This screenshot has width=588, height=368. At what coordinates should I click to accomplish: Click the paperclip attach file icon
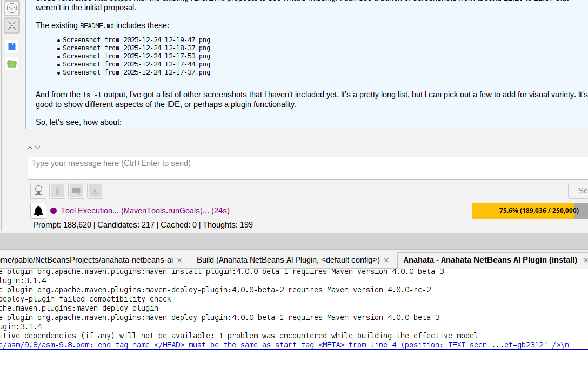[x=57, y=191]
